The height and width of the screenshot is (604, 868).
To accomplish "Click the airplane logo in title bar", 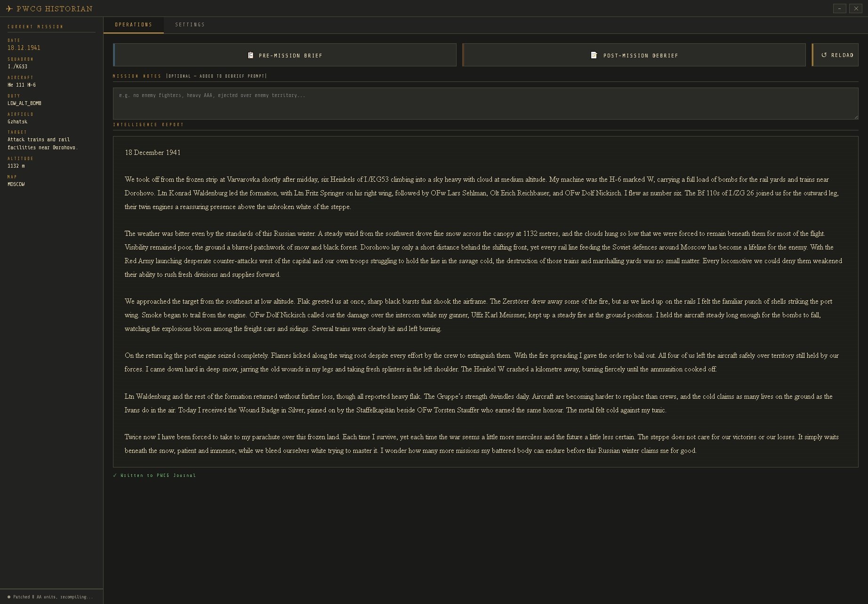I will coord(9,8).
